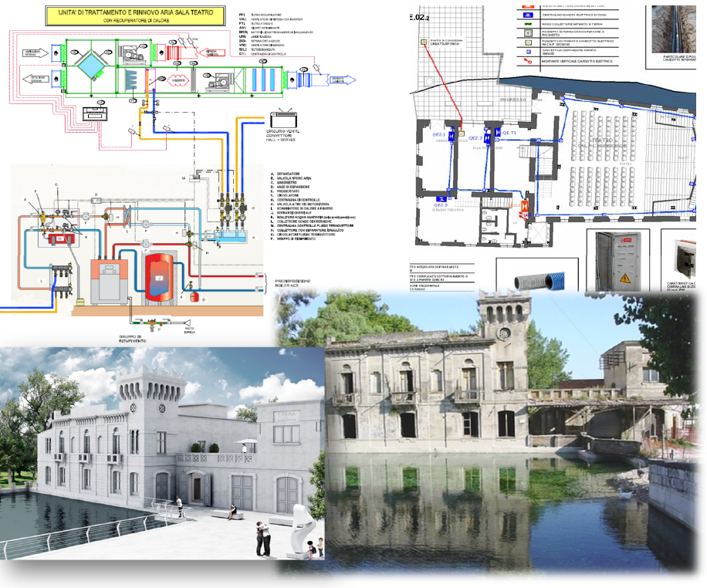Click the INGRESSO label on floor plan
707x588 pixels.
point(514,100)
